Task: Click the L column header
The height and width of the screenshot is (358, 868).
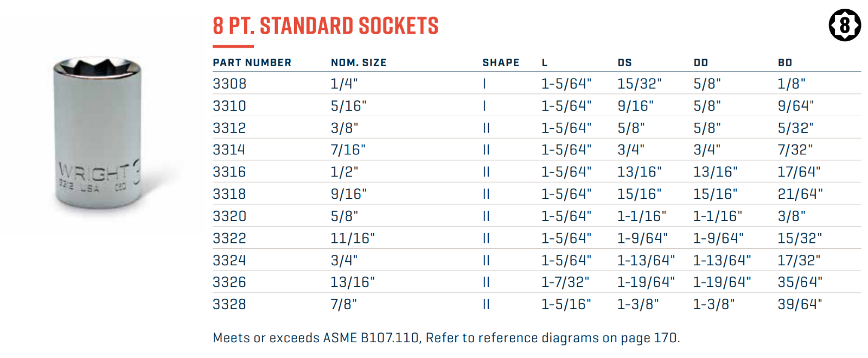Action: click(x=545, y=62)
